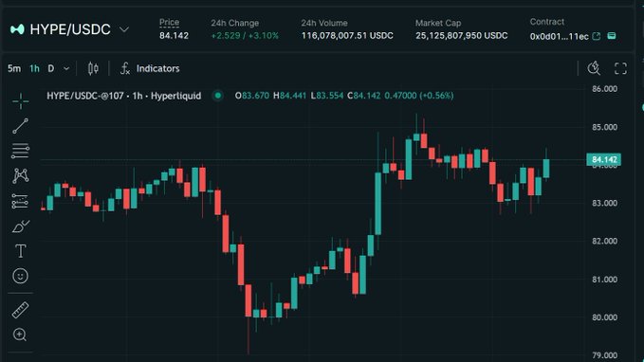644x362 pixels.
Task: Click the 24h Change header label
Action: [x=234, y=23]
